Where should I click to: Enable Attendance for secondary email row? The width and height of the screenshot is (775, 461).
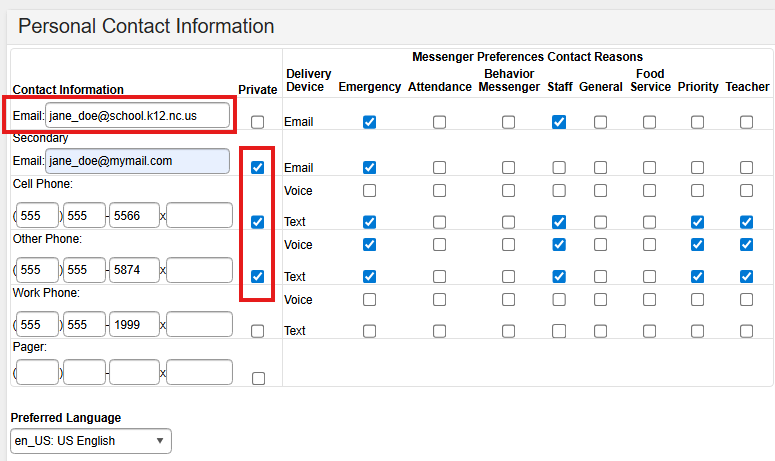pos(440,168)
